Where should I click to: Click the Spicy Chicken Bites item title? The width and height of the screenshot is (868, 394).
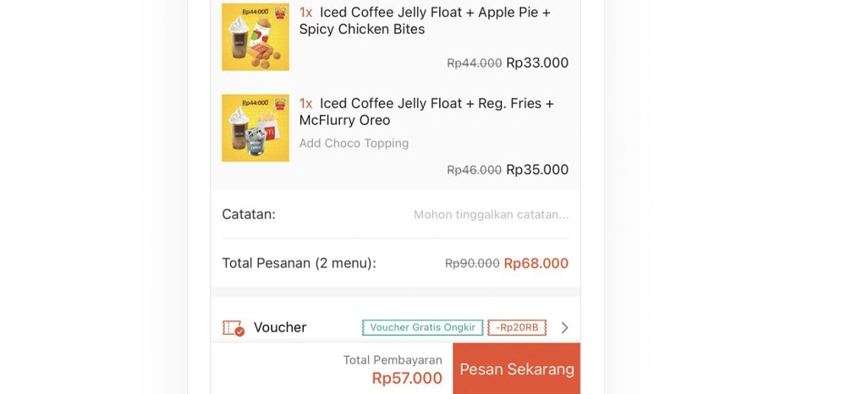425,21
